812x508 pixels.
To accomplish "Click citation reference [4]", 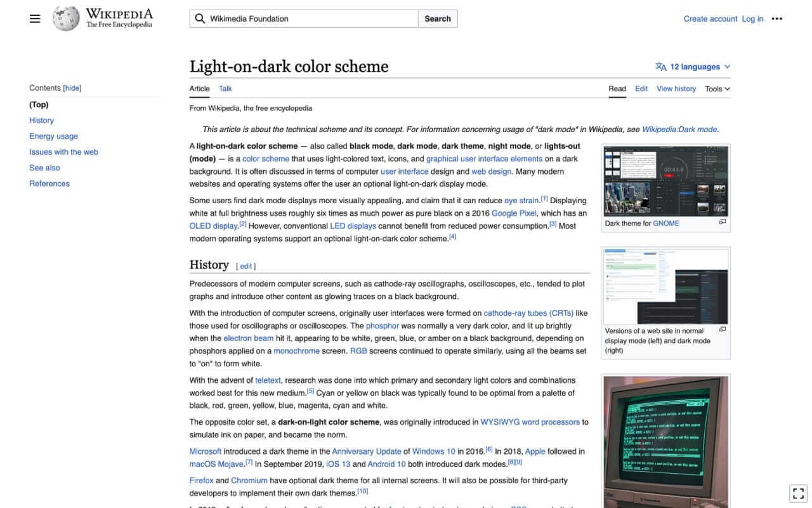I will click(452, 237).
